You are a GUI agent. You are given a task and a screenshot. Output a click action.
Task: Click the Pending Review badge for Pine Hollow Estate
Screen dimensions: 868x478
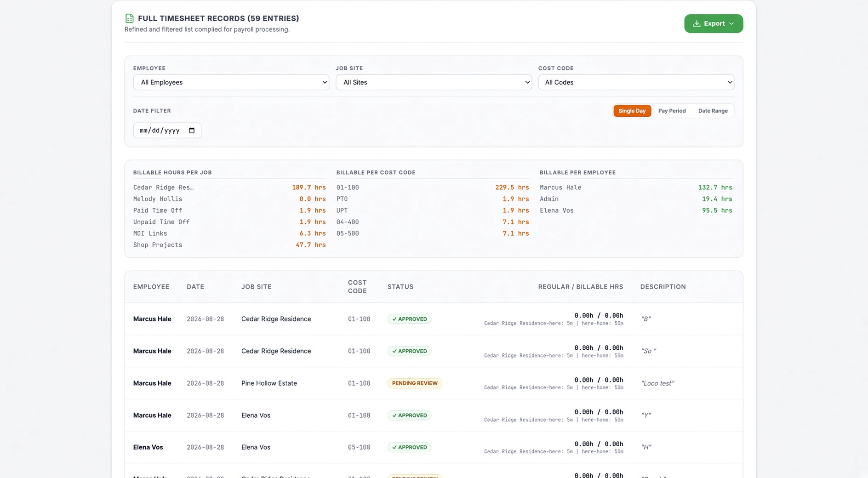pos(415,383)
